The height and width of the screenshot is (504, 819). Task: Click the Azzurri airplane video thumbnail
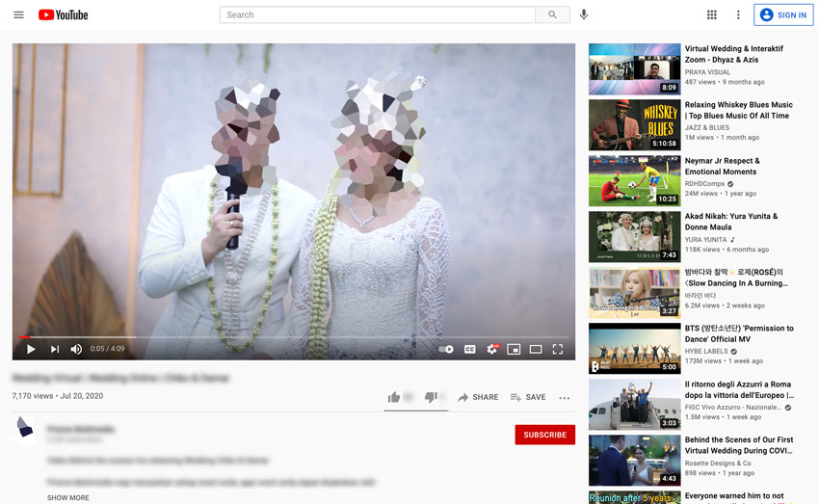pos(635,404)
